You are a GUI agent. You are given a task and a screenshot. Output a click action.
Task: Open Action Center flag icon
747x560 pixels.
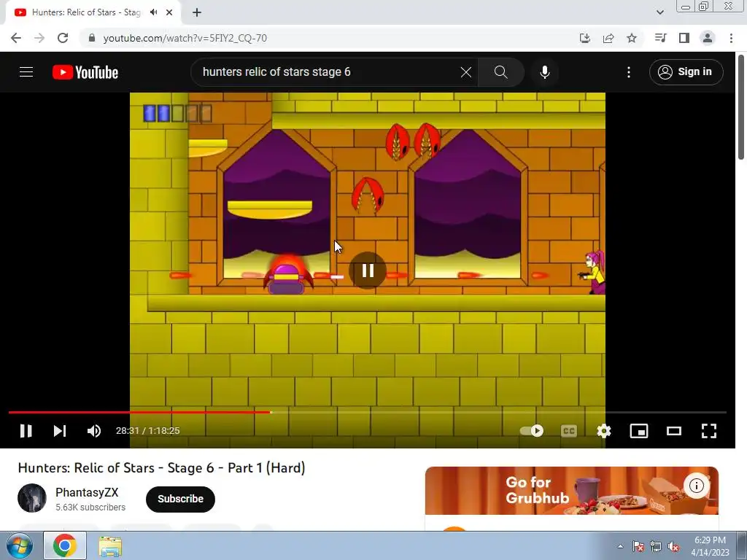point(638,547)
